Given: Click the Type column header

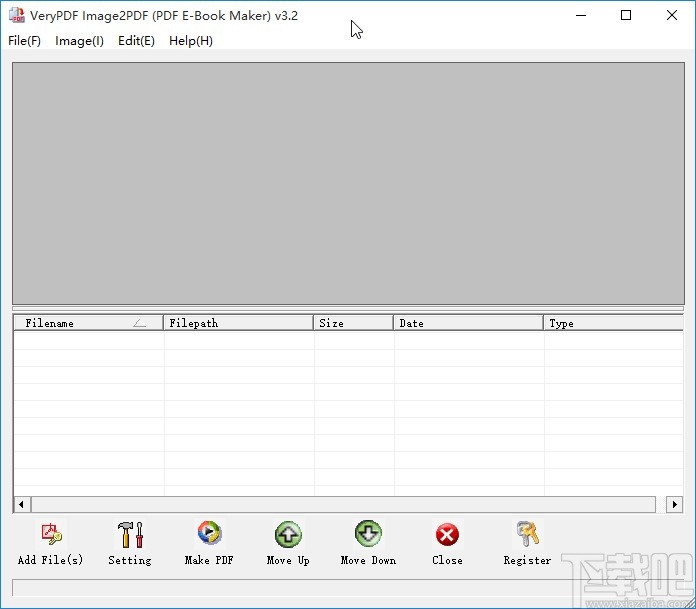Looking at the screenshot, I should [613, 323].
